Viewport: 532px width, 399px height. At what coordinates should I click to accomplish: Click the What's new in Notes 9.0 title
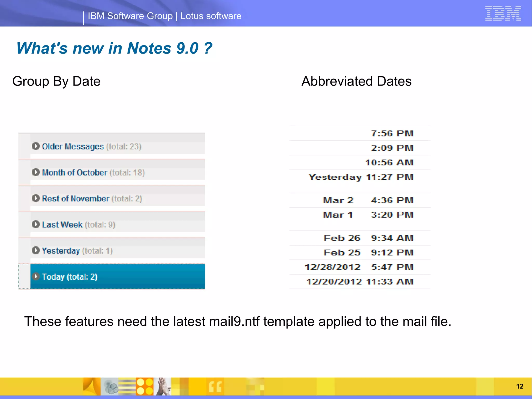coord(114,48)
